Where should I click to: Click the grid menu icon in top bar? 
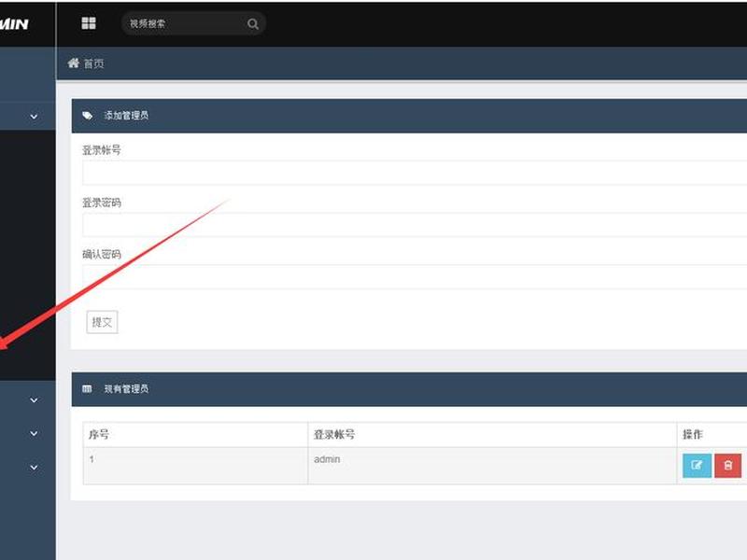89,23
